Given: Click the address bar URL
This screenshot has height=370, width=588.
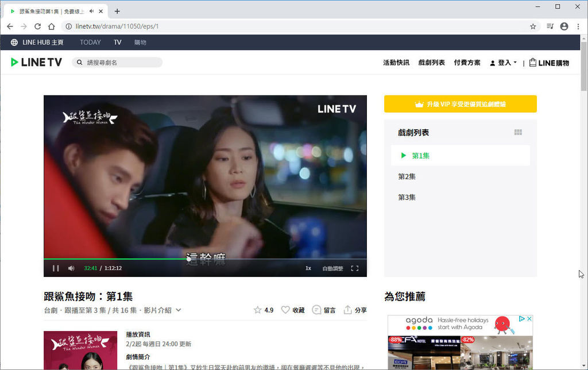Looking at the screenshot, I should (117, 26).
